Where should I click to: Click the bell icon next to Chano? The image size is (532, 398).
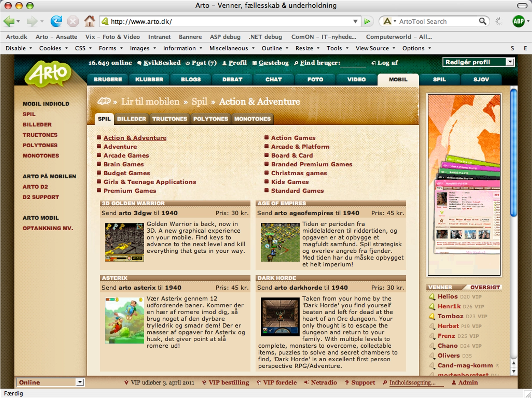pyautogui.click(x=432, y=346)
